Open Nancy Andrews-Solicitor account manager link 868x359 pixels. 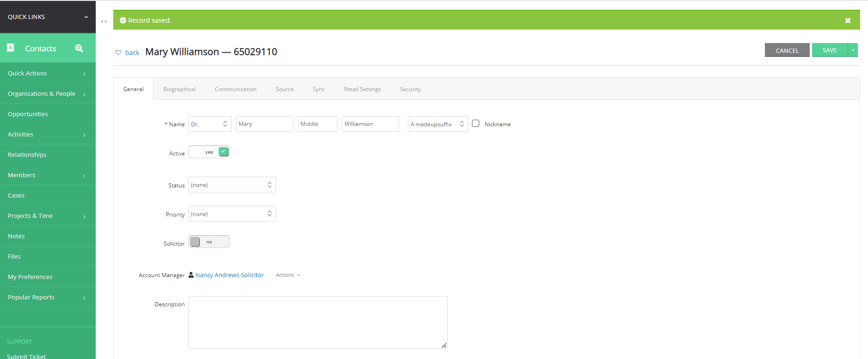(229, 275)
